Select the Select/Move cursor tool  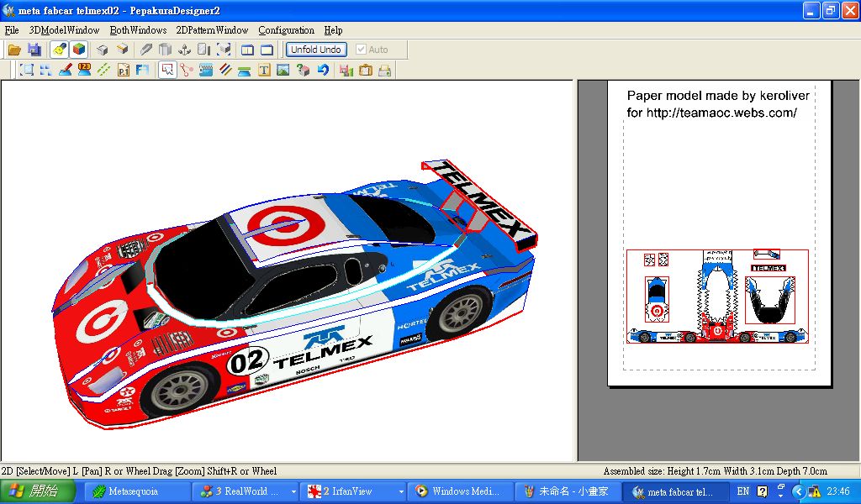click(167, 71)
